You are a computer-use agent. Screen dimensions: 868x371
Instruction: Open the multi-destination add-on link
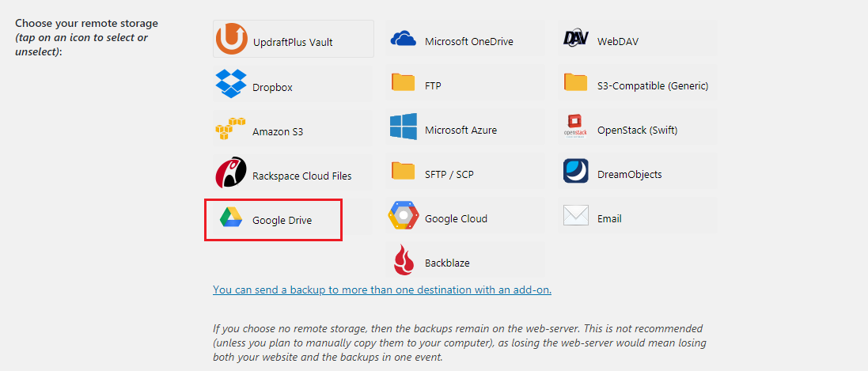tap(382, 290)
